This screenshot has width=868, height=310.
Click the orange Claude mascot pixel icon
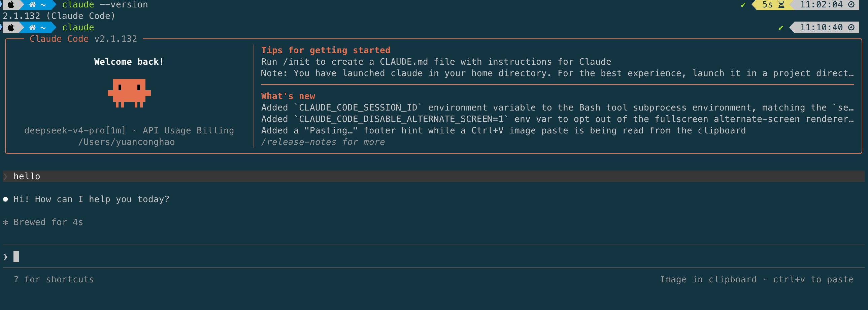click(x=129, y=93)
